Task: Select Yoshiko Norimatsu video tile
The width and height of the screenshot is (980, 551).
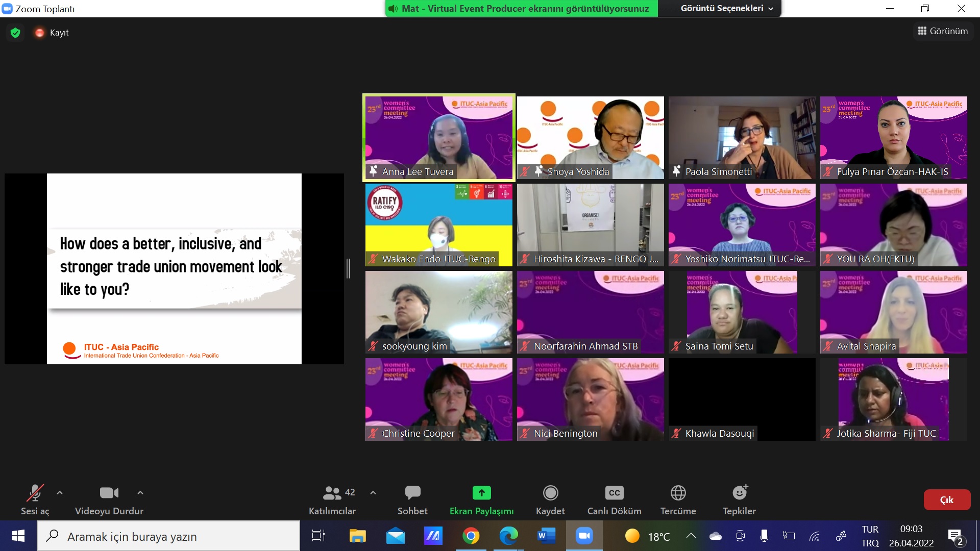Action: point(742,225)
